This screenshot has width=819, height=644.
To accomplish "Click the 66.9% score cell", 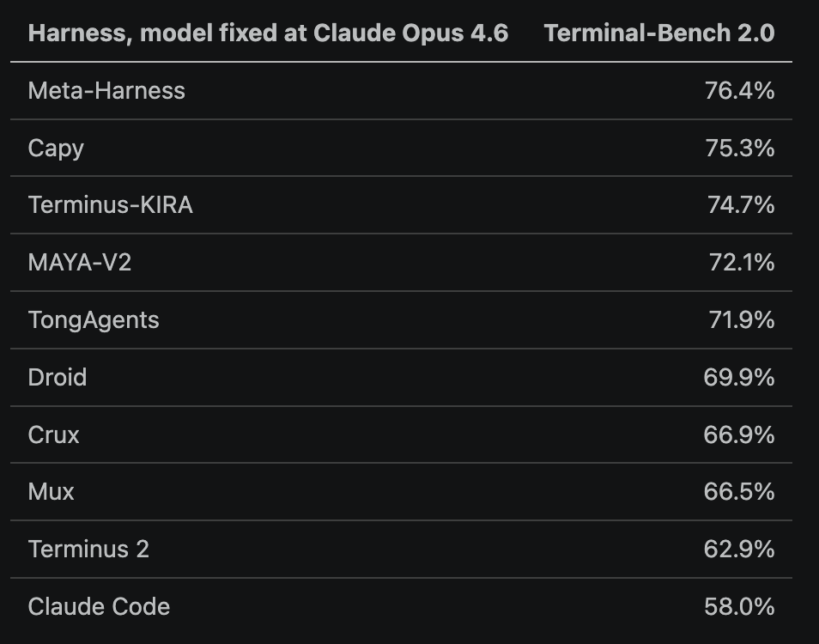I will point(739,434).
